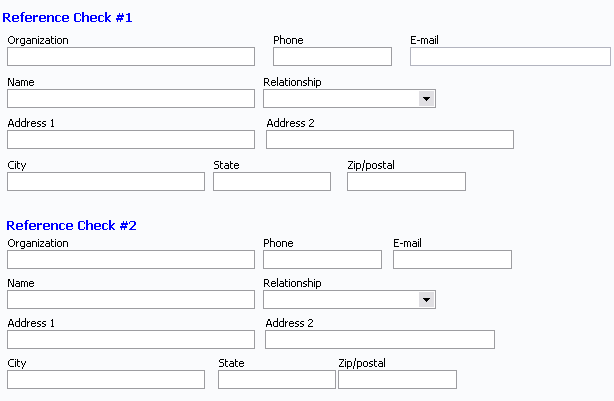Click City field in Reference Check #2
Screen dimensions: 614x401
(x=106, y=379)
